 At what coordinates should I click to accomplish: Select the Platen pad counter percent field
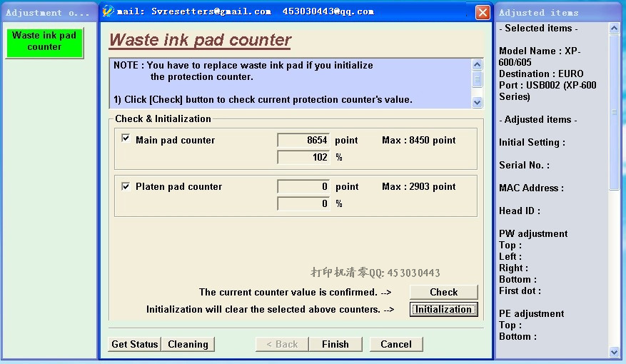click(303, 203)
